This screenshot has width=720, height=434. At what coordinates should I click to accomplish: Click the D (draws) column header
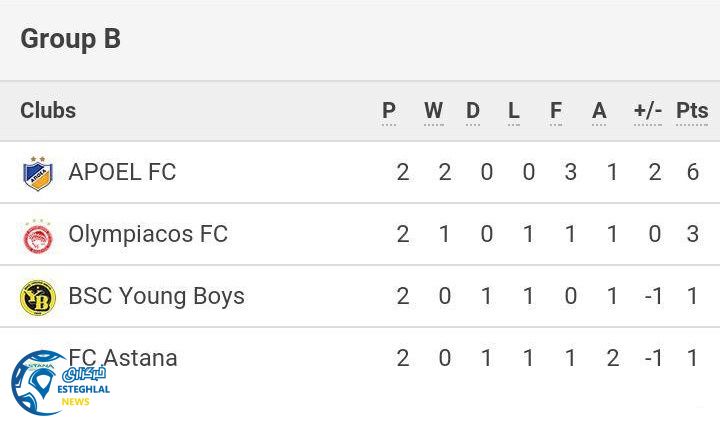[x=473, y=111]
